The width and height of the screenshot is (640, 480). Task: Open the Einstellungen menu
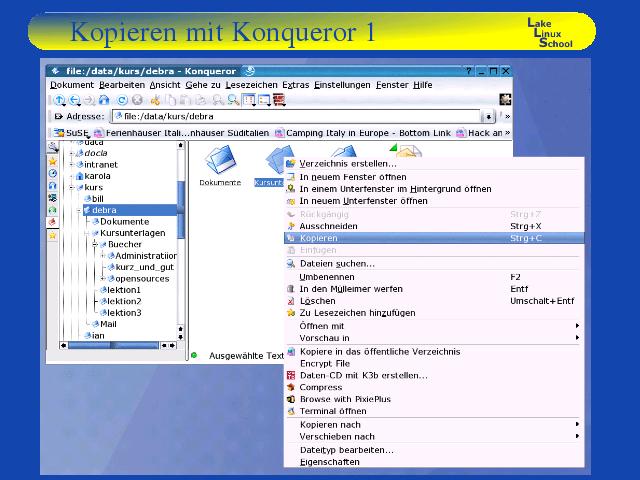click(x=342, y=85)
